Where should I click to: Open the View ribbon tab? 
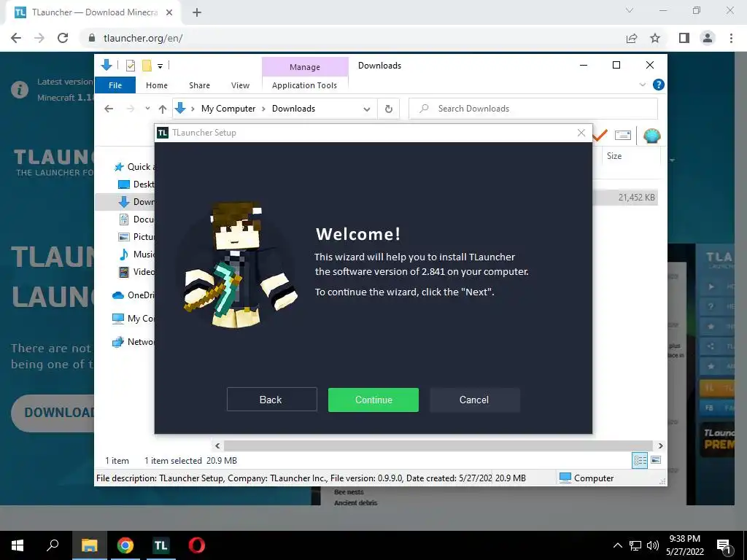pos(240,85)
